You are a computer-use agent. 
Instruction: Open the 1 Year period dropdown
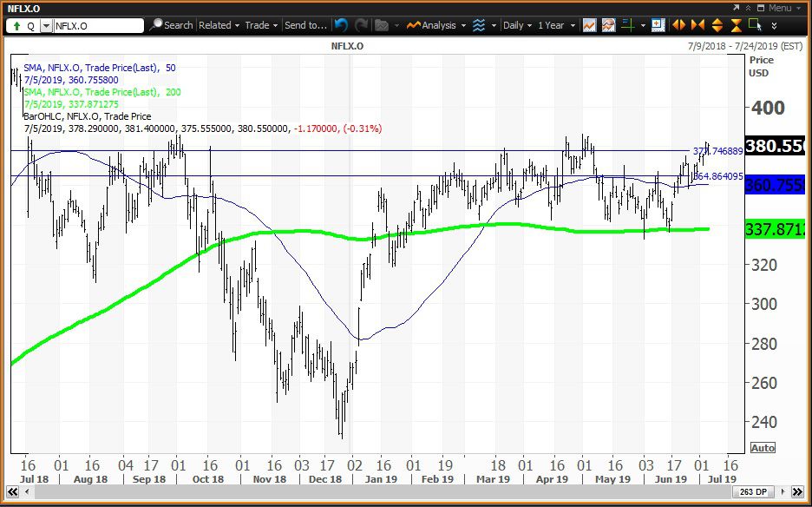[557, 25]
